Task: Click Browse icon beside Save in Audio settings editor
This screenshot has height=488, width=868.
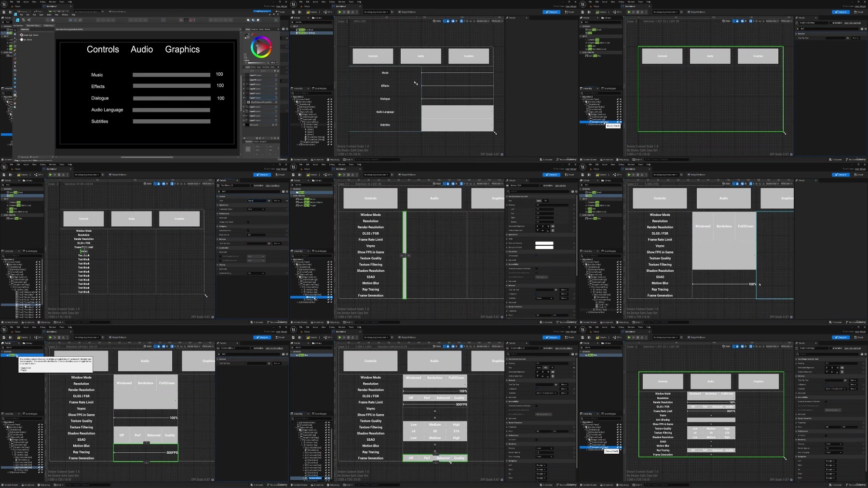Action: pyautogui.click(x=300, y=12)
